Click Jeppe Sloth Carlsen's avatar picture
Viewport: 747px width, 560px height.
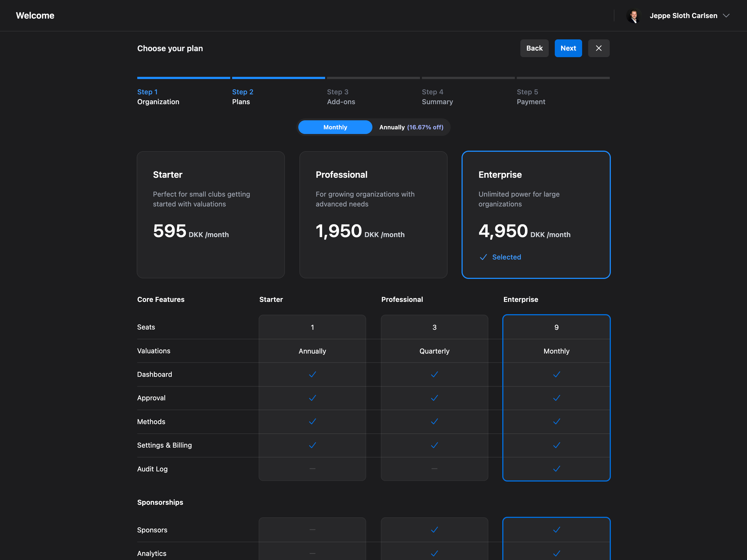point(634,16)
